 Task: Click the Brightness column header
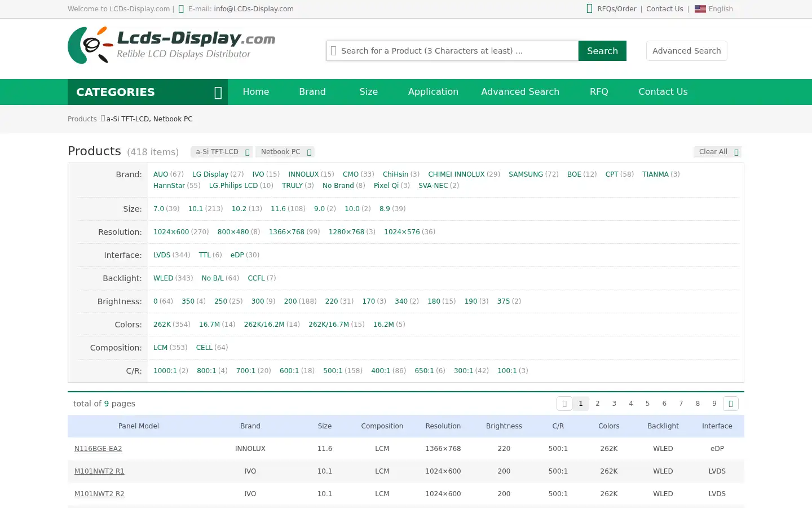tap(504, 426)
